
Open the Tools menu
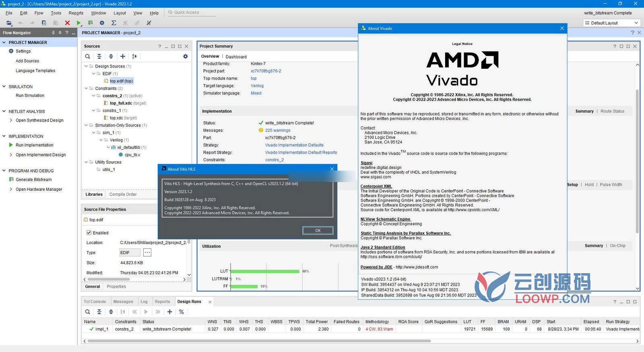tap(56, 13)
